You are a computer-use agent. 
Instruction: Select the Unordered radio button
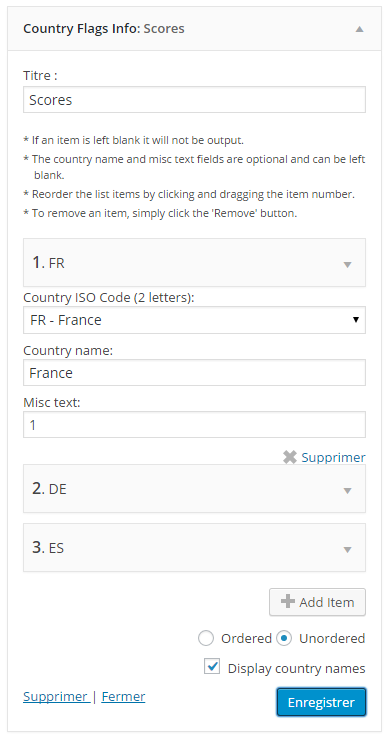pos(284,638)
